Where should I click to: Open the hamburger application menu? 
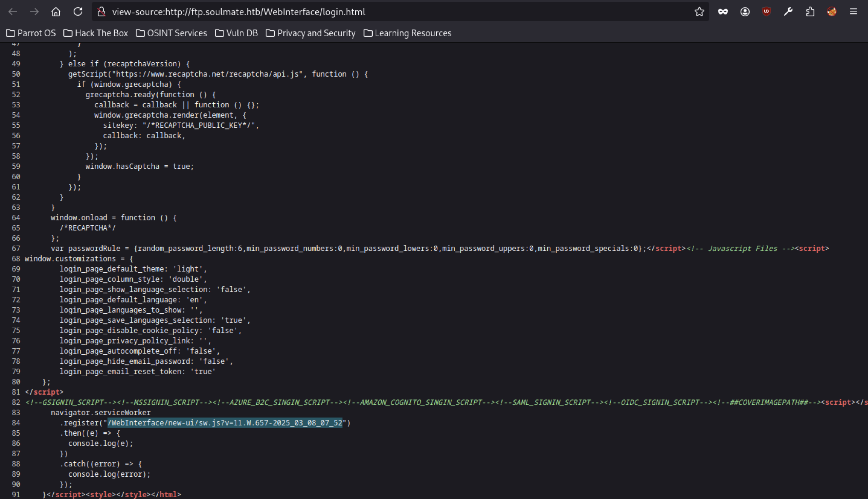click(854, 12)
